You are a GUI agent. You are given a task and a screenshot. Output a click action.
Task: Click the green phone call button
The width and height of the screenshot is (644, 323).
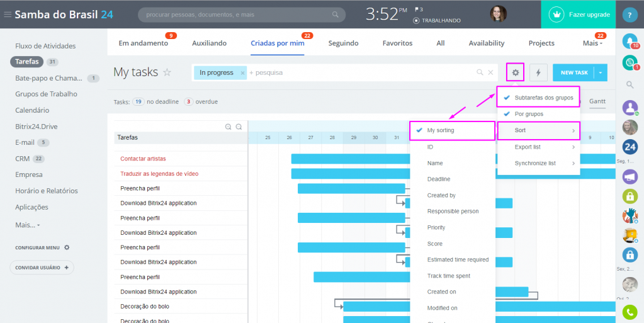[630, 312]
